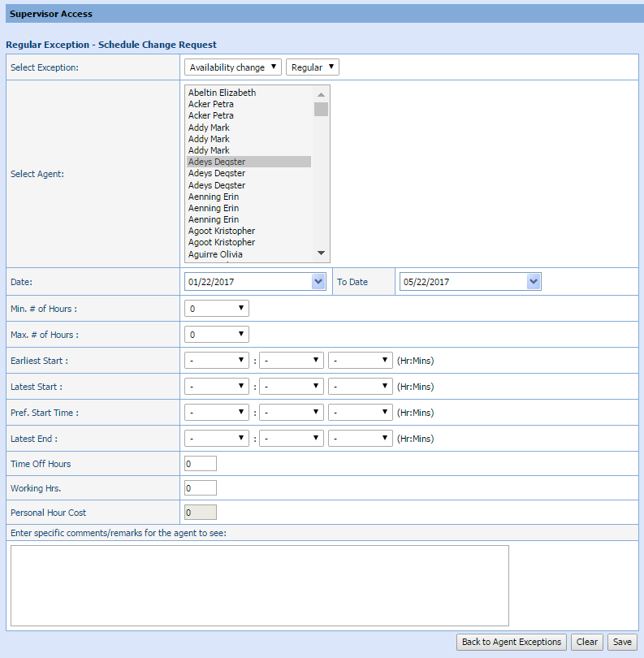
Task: Open the To Date picker arrow
Action: pos(533,282)
